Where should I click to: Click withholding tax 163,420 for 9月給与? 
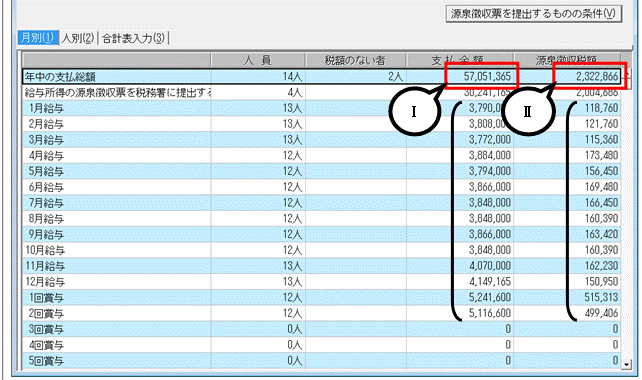click(601, 234)
